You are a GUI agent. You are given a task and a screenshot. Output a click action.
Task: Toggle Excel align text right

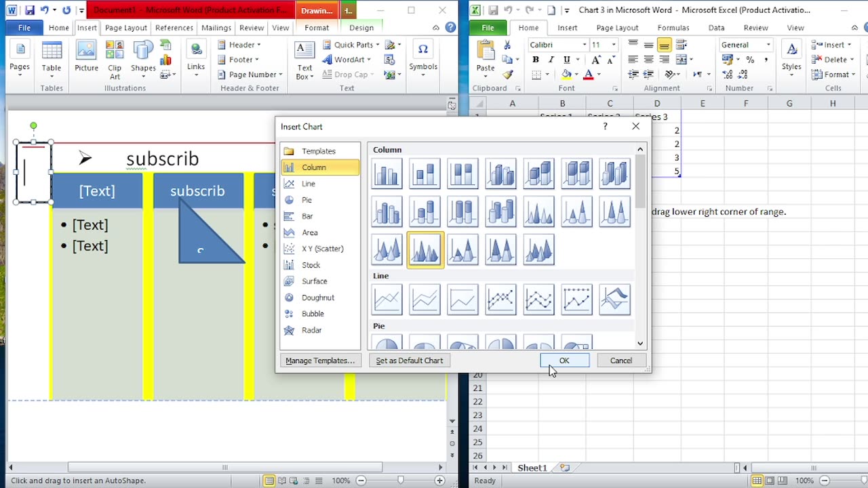(665, 60)
